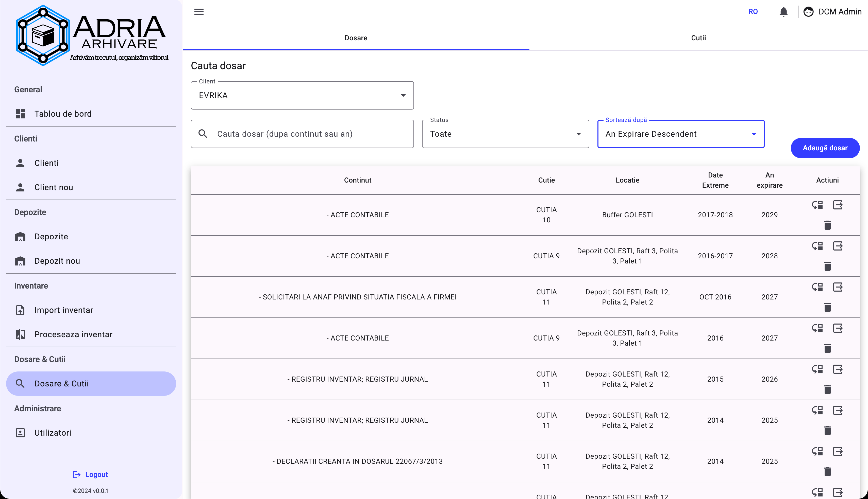Click the Continut column header

(357, 180)
